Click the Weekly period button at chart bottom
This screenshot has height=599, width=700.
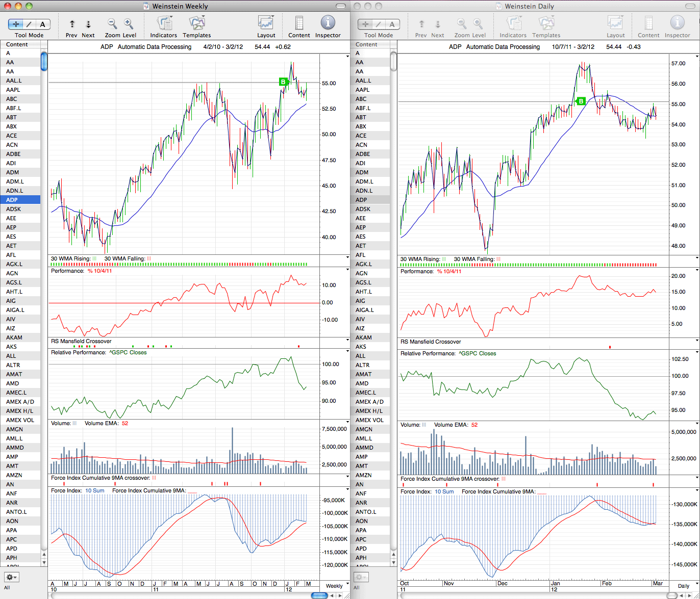[x=334, y=586]
